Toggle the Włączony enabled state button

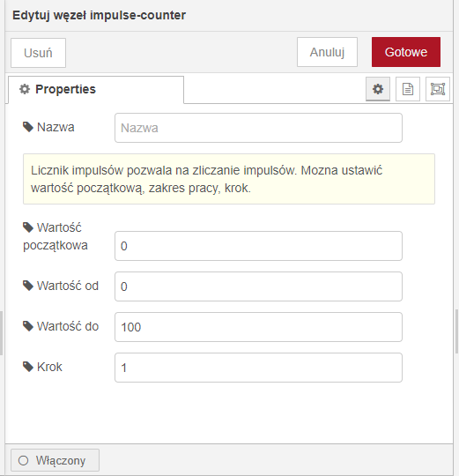pyautogui.click(x=55, y=460)
